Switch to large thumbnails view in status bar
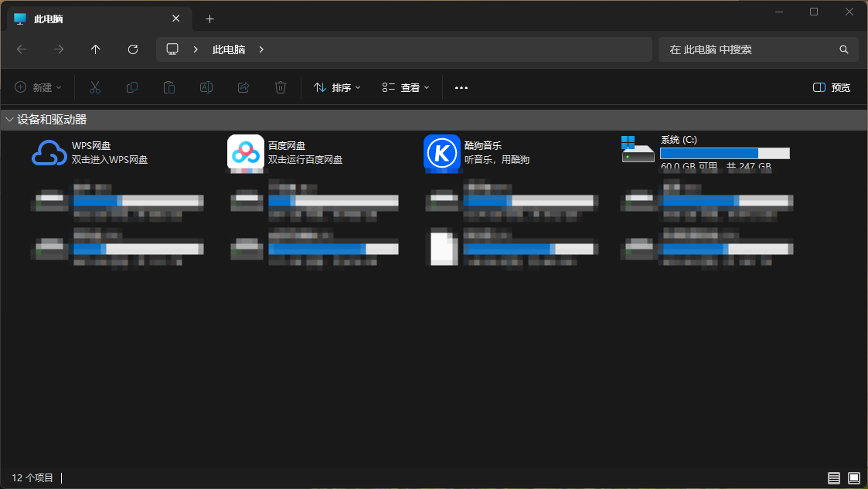868x489 pixels. click(x=854, y=478)
